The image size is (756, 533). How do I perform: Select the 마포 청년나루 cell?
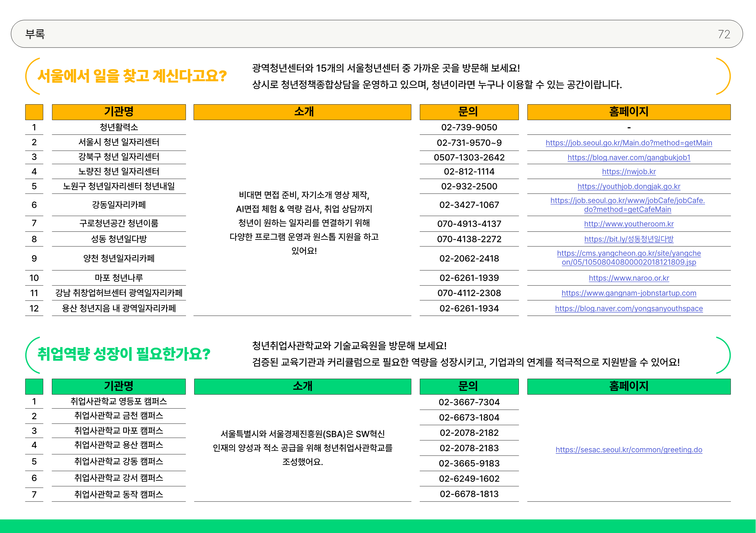(119, 278)
